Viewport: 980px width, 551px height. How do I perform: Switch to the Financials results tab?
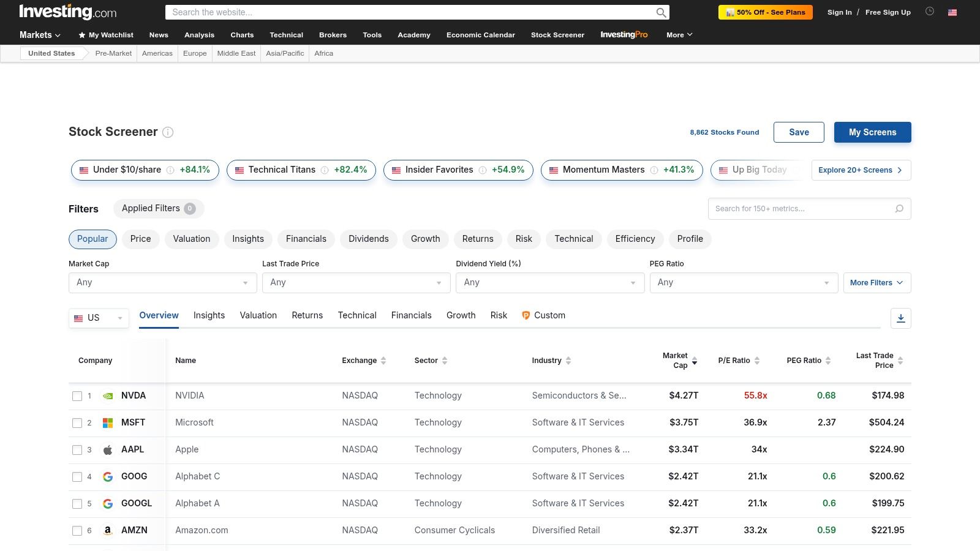(412, 315)
